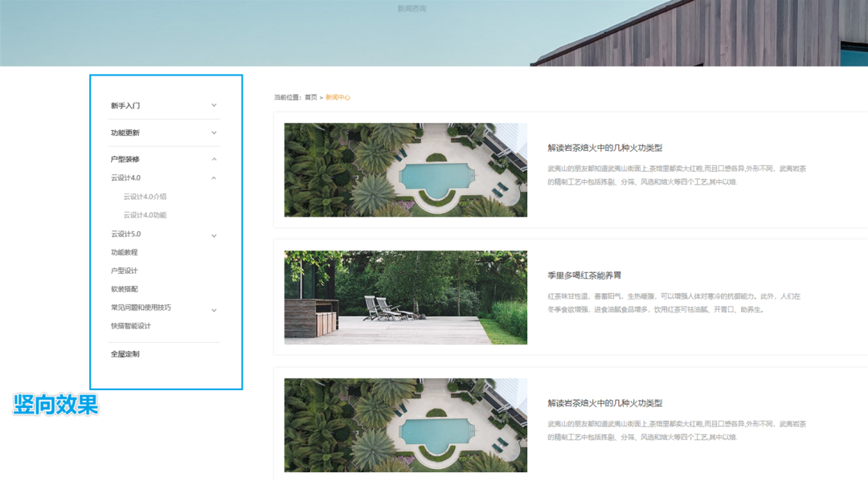This screenshot has width=868, height=481.
Task: Select 户型设计 in the sidebar
Action: (x=125, y=271)
